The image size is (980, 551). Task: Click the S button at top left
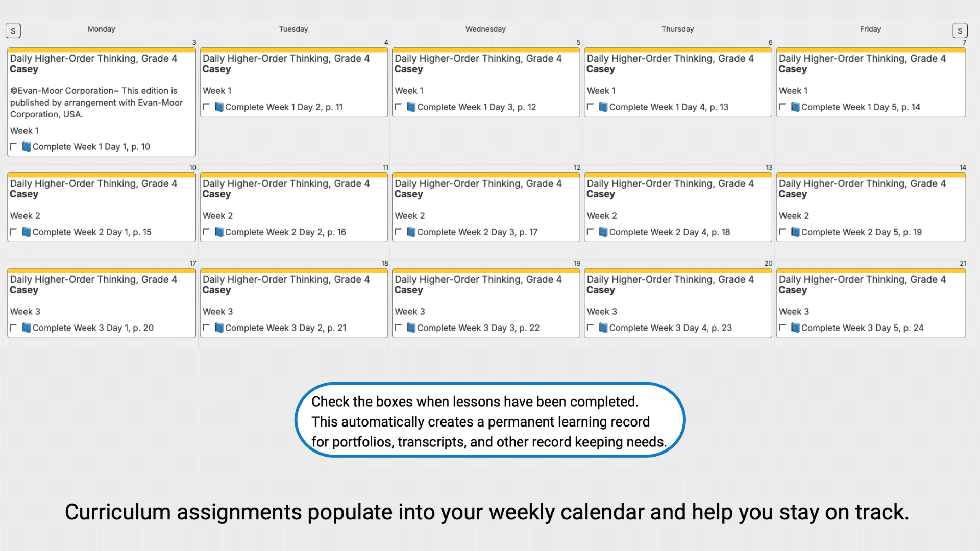point(13,31)
